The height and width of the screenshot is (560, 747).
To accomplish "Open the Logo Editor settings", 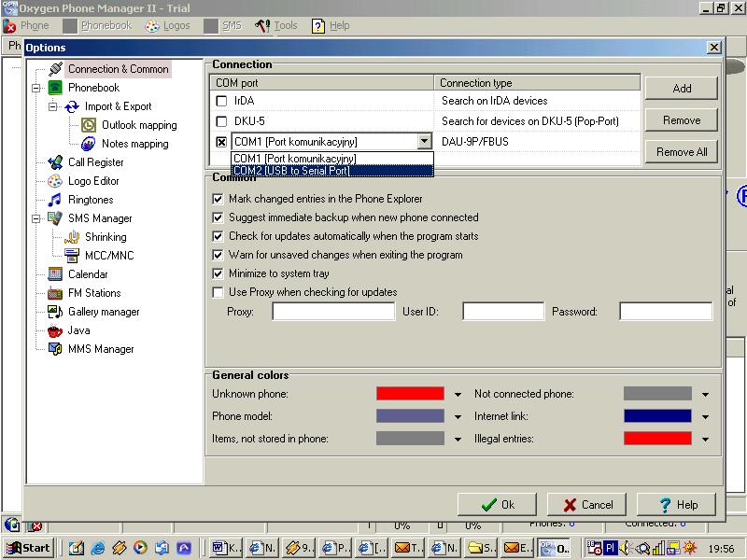I will (x=94, y=181).
